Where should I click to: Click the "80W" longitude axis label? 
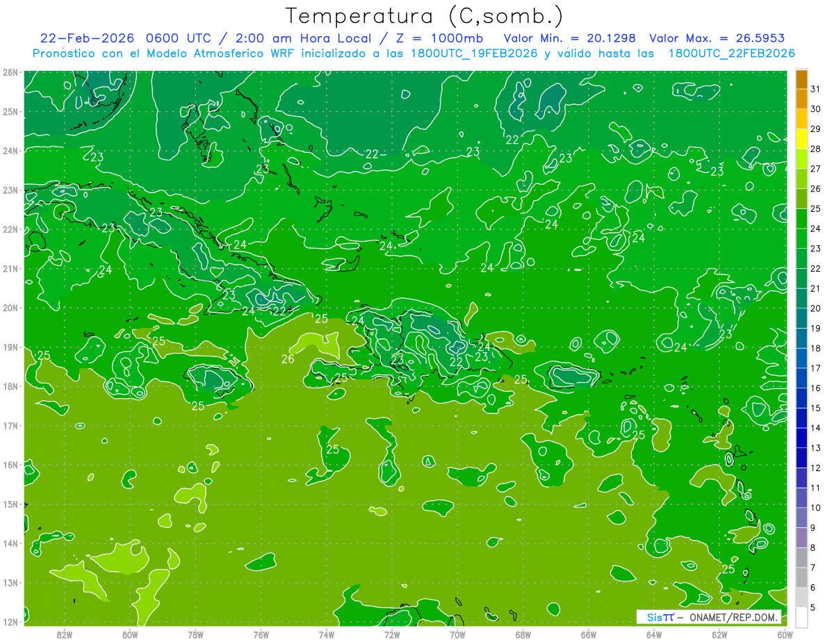pos(130,634)
